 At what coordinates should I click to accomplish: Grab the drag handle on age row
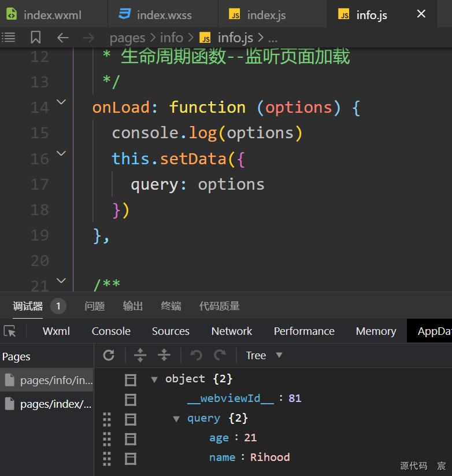click(x=107, y=439)
